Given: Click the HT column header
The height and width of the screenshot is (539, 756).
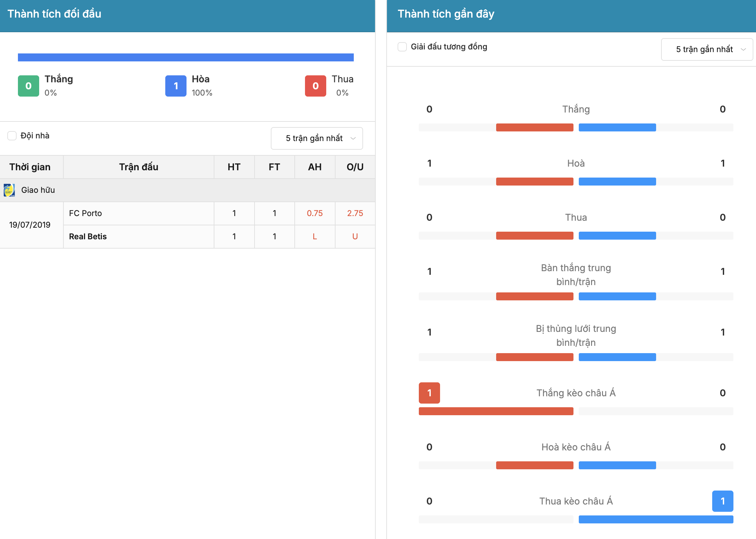Looking at the screenshot, I should tap(234, 167).
